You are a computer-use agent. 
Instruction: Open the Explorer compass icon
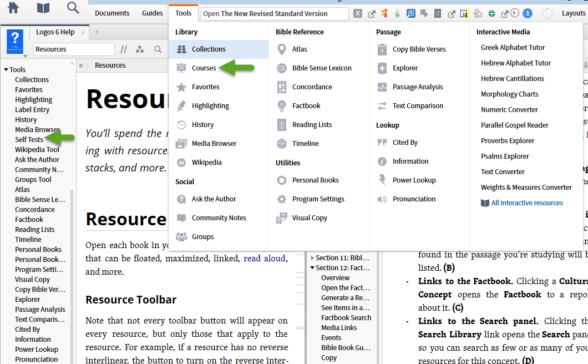coord(382,68)
